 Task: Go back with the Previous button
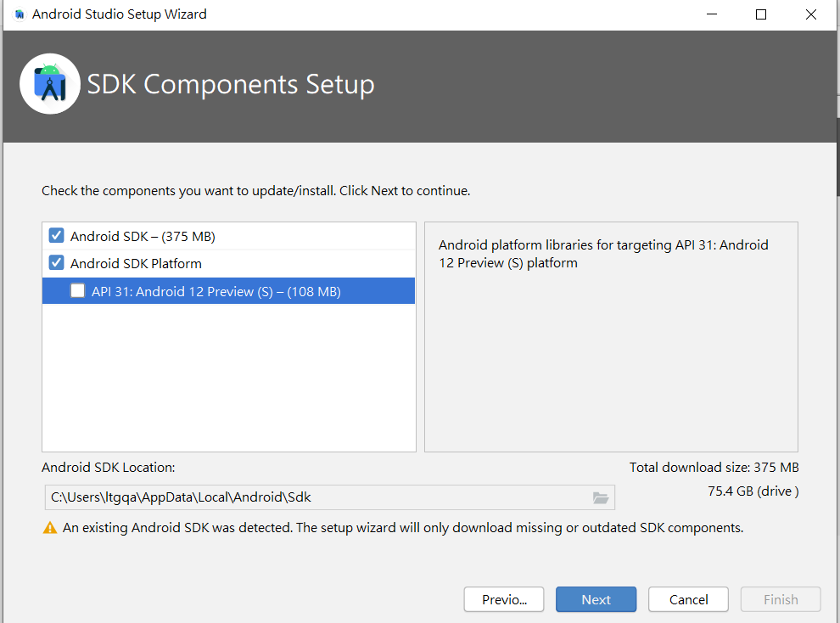pos(504,599)
